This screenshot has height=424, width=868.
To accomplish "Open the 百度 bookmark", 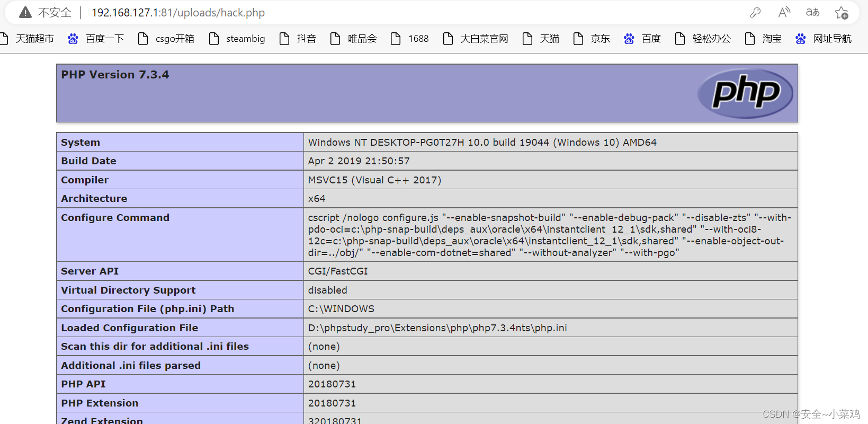I will click(651, 39).
